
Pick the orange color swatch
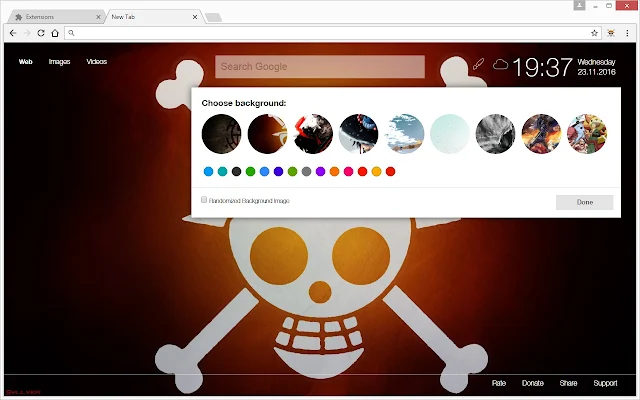point(334,171)
